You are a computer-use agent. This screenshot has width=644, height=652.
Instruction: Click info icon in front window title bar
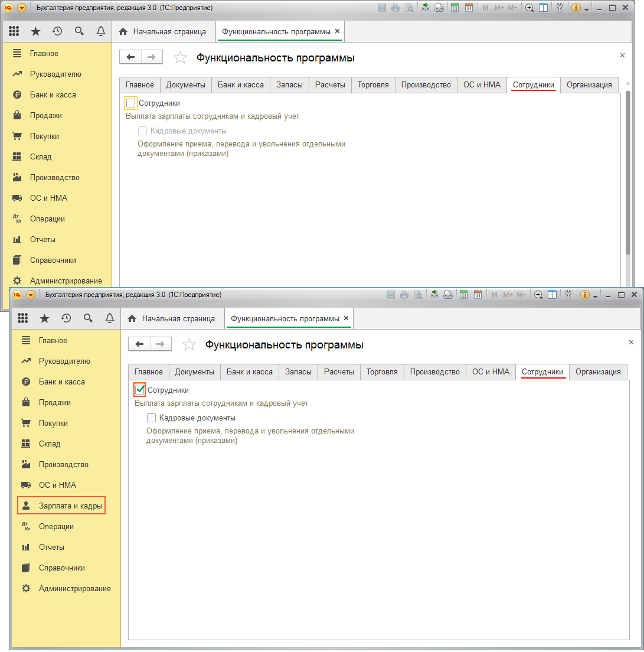(x=584, y=295)
